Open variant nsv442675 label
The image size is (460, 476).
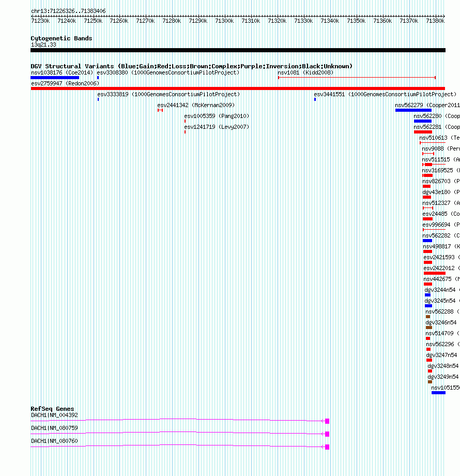[x=442, y=279]
